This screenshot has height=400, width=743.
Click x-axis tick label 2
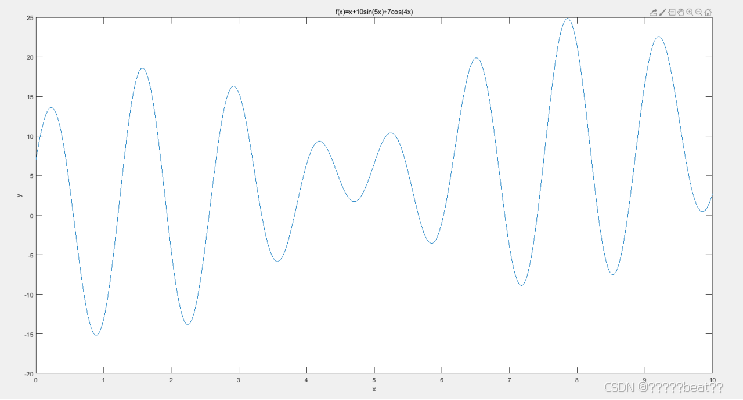tap(171, 380)
